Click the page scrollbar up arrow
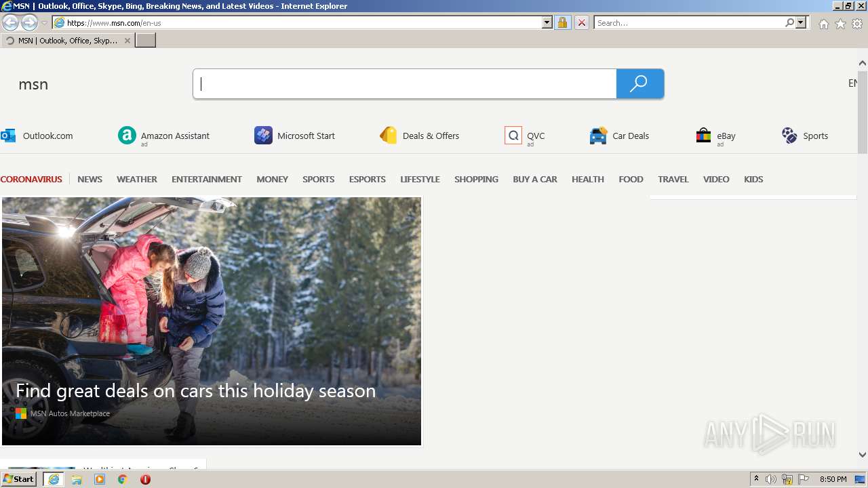Viewport: 868px width, 488px height. click(863, 63)
